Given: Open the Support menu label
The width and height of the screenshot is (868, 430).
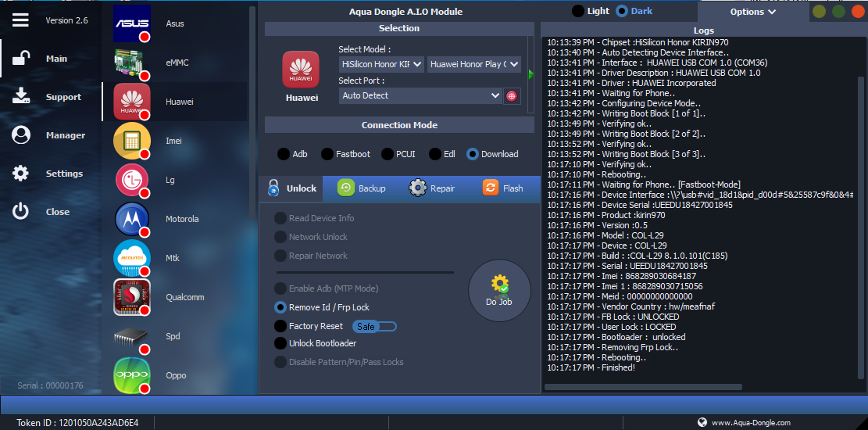Looking at the screenshot, I should click(x=63, y=97).
